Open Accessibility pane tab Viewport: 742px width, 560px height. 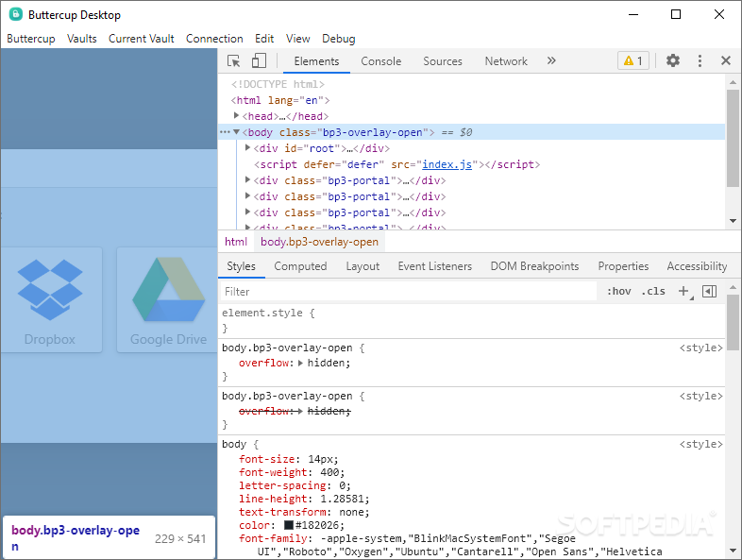pos(697,266)
